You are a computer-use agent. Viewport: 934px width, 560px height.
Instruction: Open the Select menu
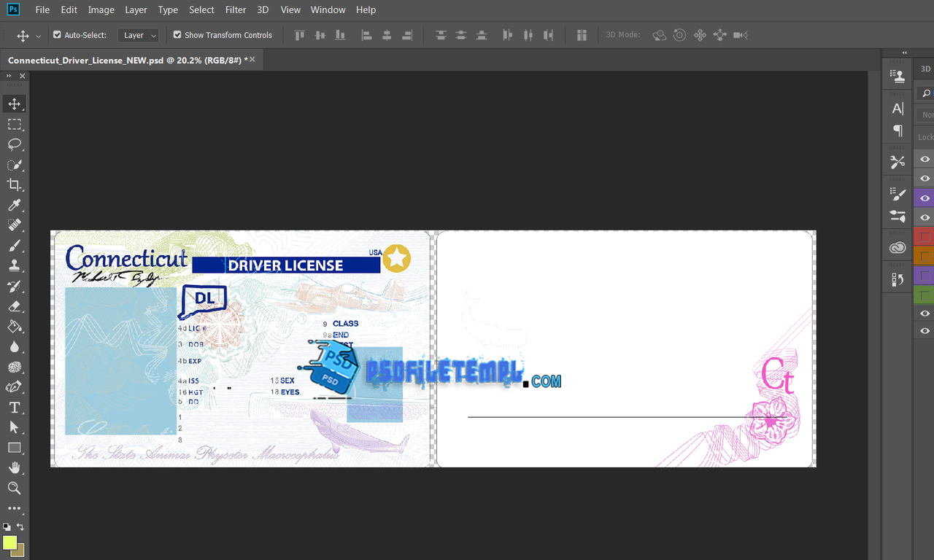(201, 9)
